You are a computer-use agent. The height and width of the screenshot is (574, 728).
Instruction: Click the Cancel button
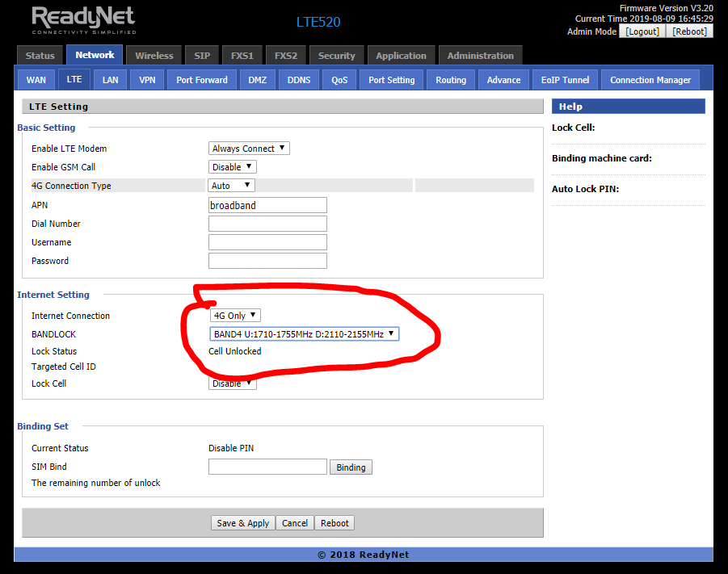pyautogui.click(x=295, y=523)
